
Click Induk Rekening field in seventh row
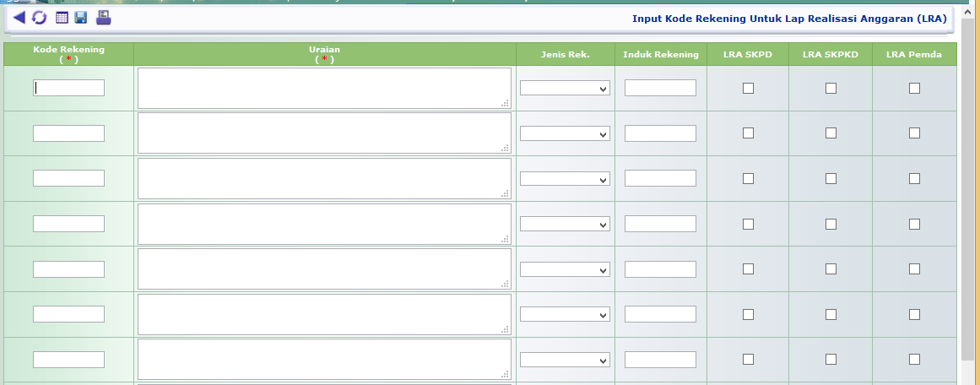click(660, 359)
